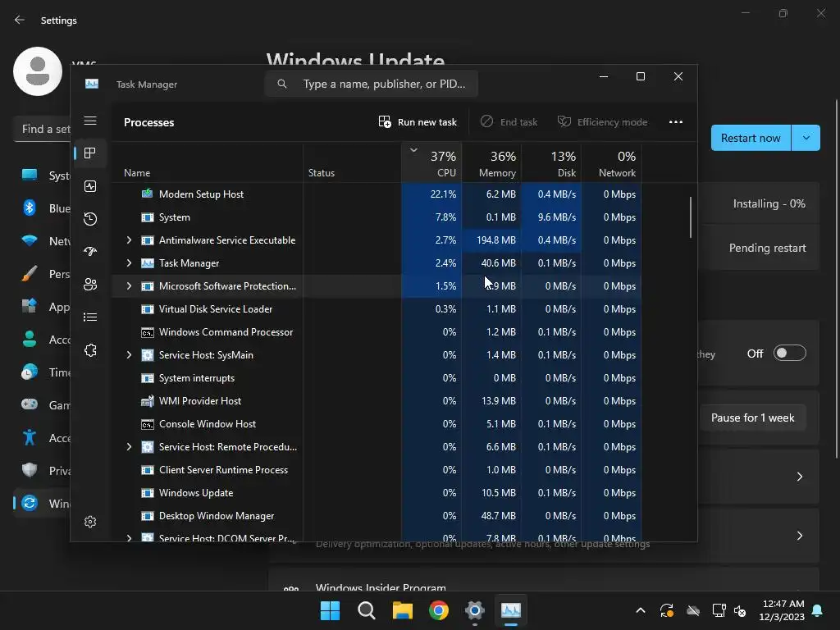Image resolution: width=840 pixels, height=630 pixels.
Task: Click Run new task button
Action: coord(418,122)
